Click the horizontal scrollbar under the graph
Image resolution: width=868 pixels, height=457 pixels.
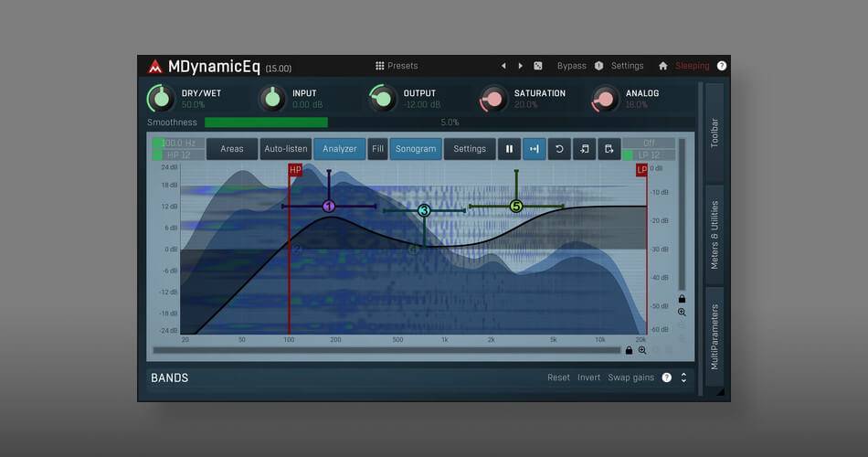386,350
